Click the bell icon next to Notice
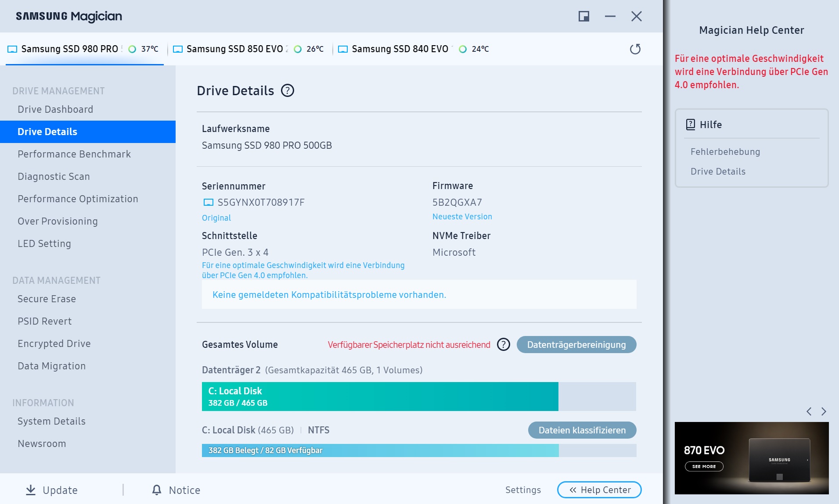839x504 pixels. pos(157,490)
